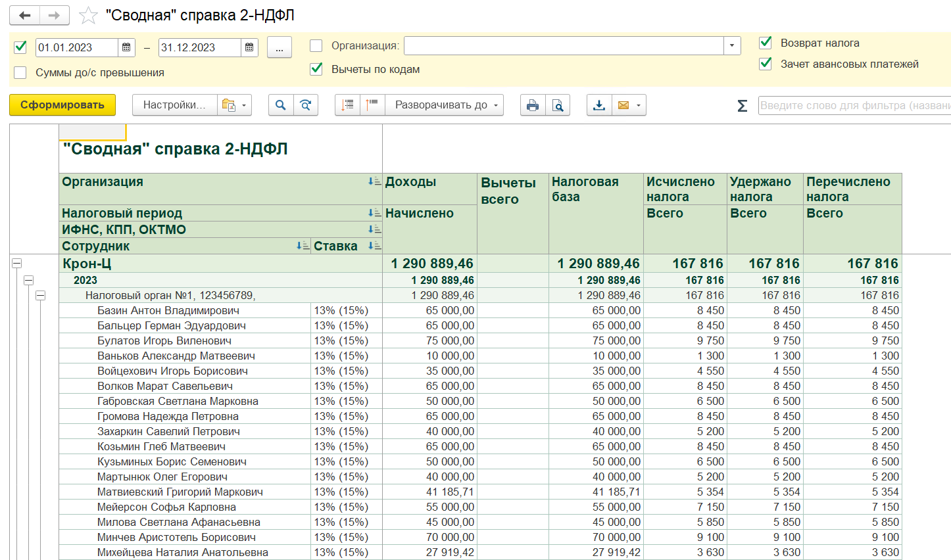
Task: Expand all groups icon
Action: 348,105
